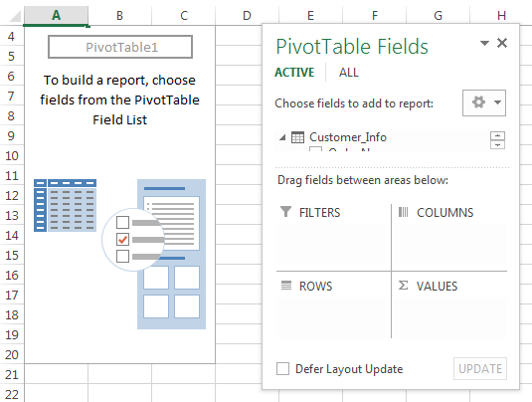Select row 4 header
The height and width of the screenshot is (402, 532).
pyautogui.click(x=12, y=36)
